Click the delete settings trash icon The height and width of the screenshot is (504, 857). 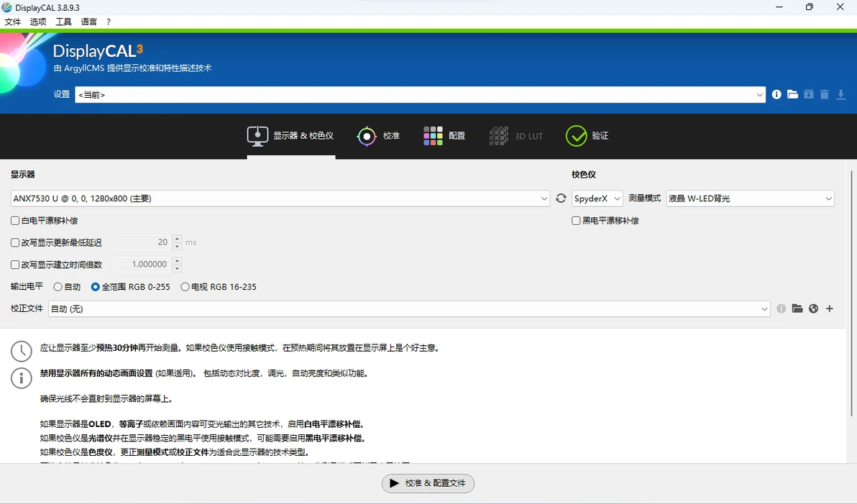pyautogui.click(x=825, y=95)
